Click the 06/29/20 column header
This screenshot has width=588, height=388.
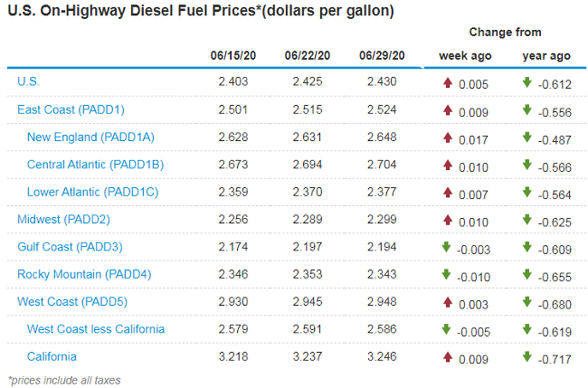click(x=380, y=55)
